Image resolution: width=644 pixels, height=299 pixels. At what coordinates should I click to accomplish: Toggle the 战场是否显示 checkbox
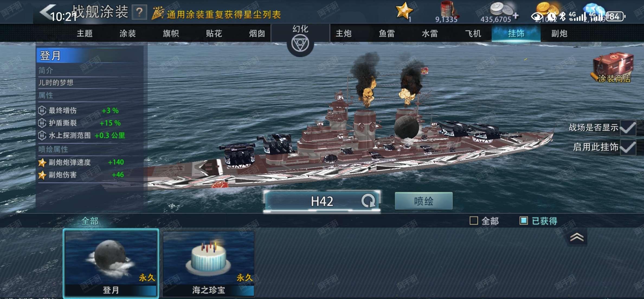[628, 128]
